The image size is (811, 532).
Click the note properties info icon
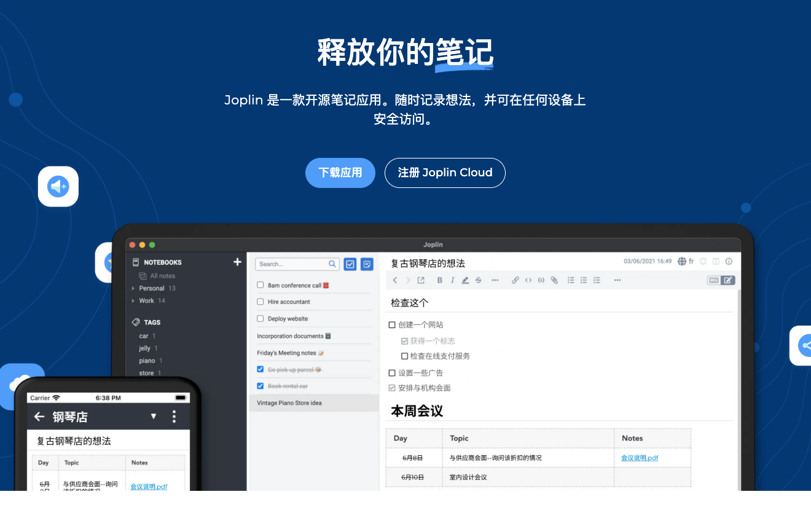pos(729,261)
